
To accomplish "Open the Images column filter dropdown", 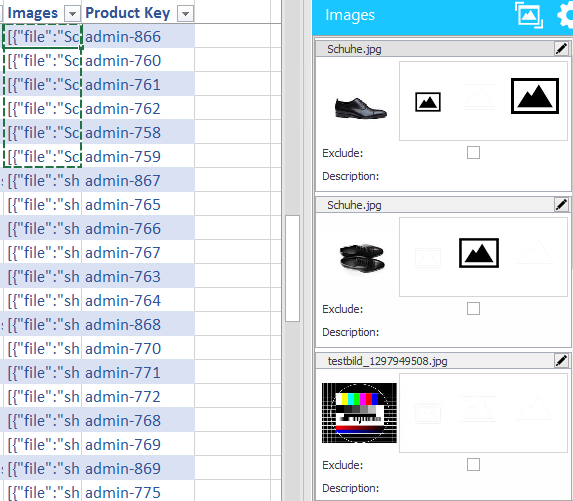I will 72,14.
